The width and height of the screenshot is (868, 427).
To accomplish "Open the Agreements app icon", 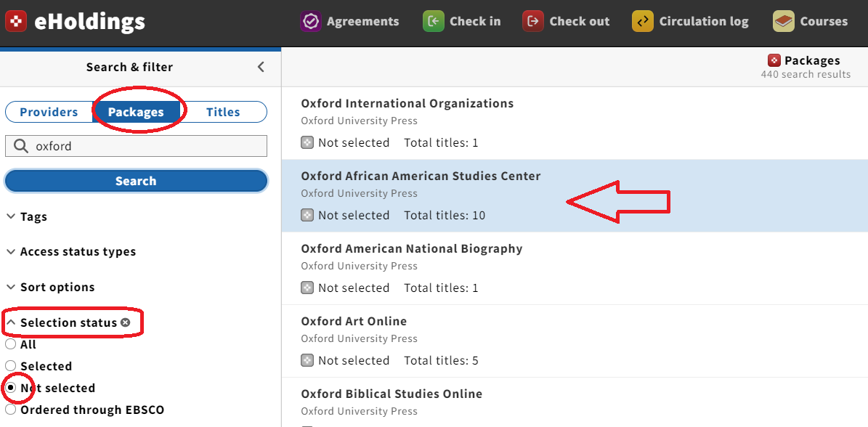I will click(311, 22).
